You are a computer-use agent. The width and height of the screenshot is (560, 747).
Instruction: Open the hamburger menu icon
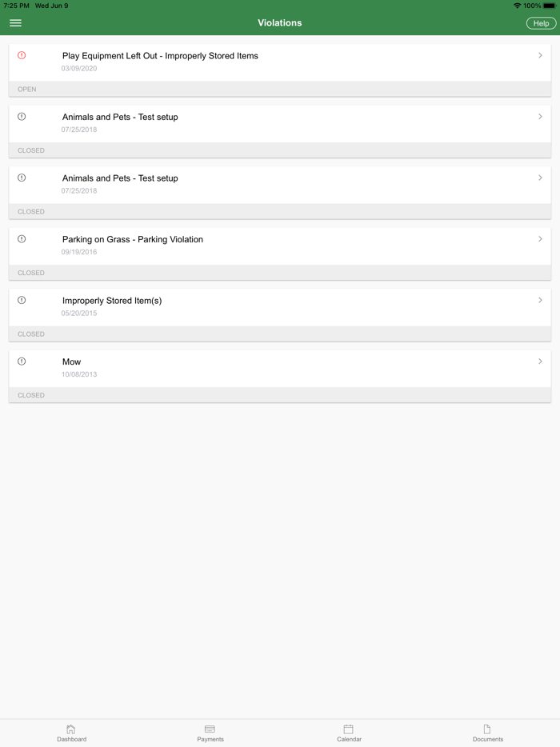(15, 23)
